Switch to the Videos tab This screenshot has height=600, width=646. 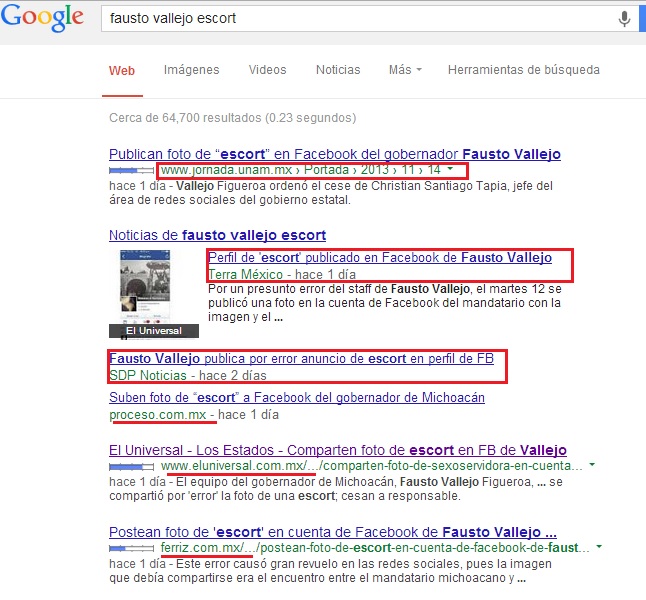(x=267, y=70)
